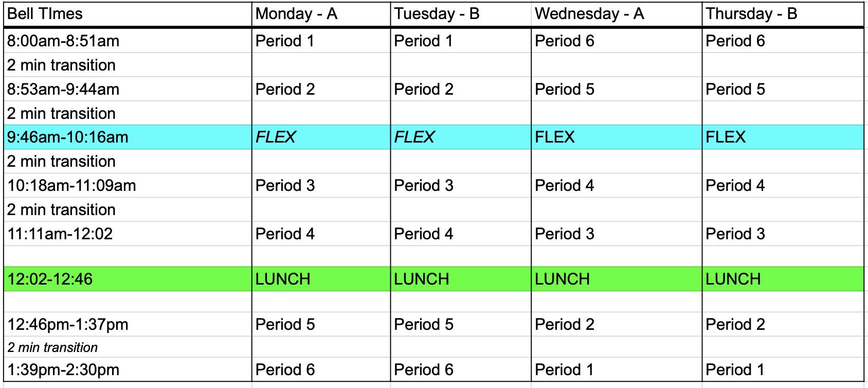Click the cyan 9:46am-10:16am cell
This screenshot has height=388, width=868.
coord(128,137)
